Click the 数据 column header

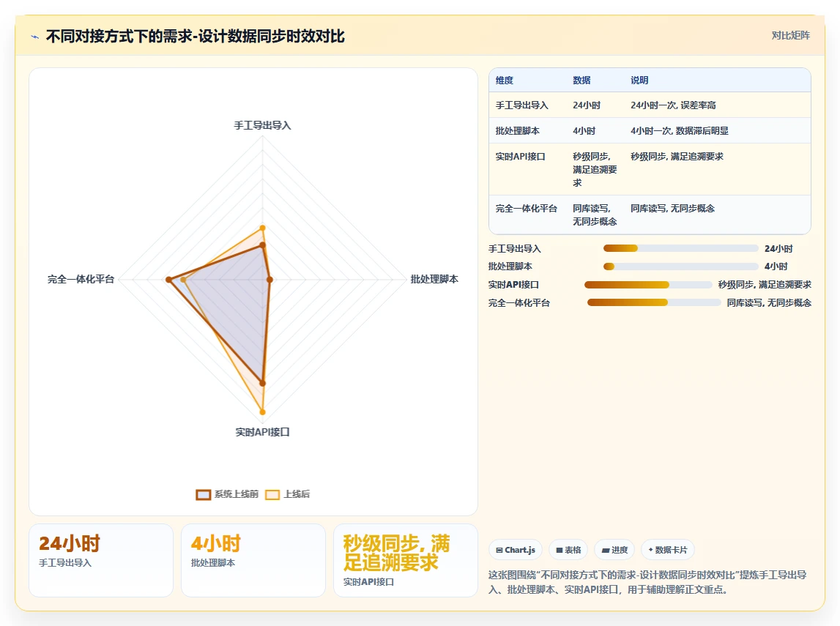[581, 81]
